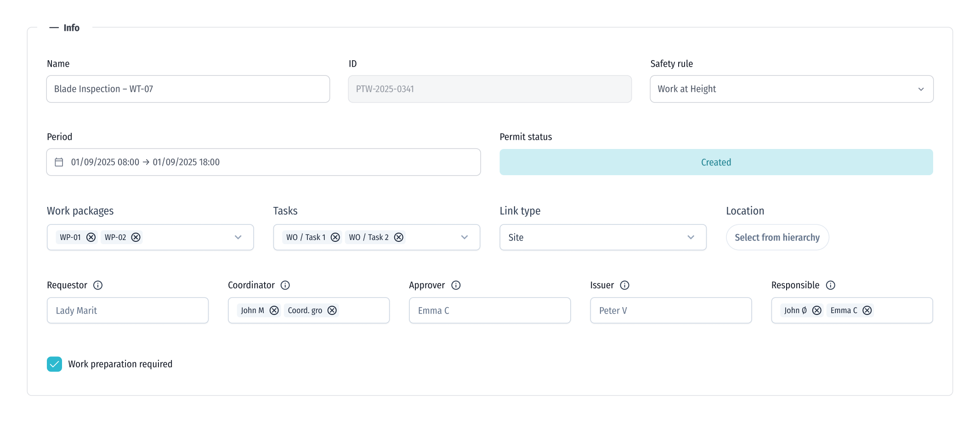The width and height of the screenshot is (980, 423).
Task: Collapse the Info section
Action: point(54,28)
